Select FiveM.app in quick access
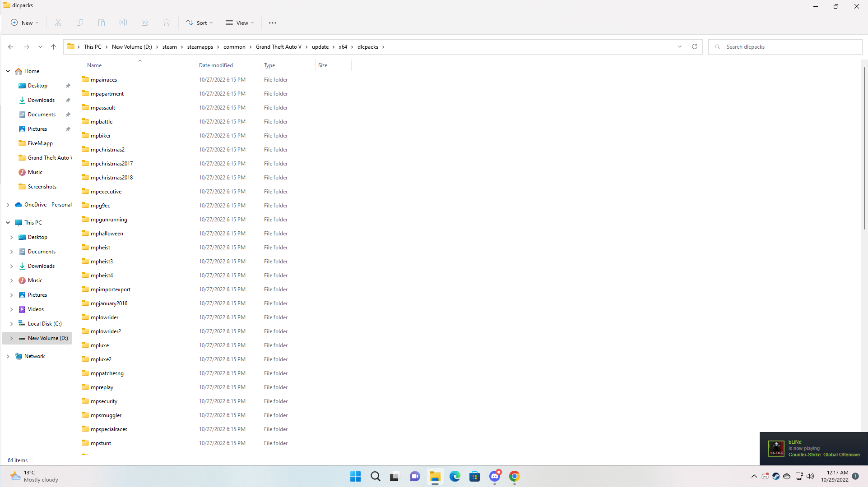868x487 pixels. [x=40, y=143]
